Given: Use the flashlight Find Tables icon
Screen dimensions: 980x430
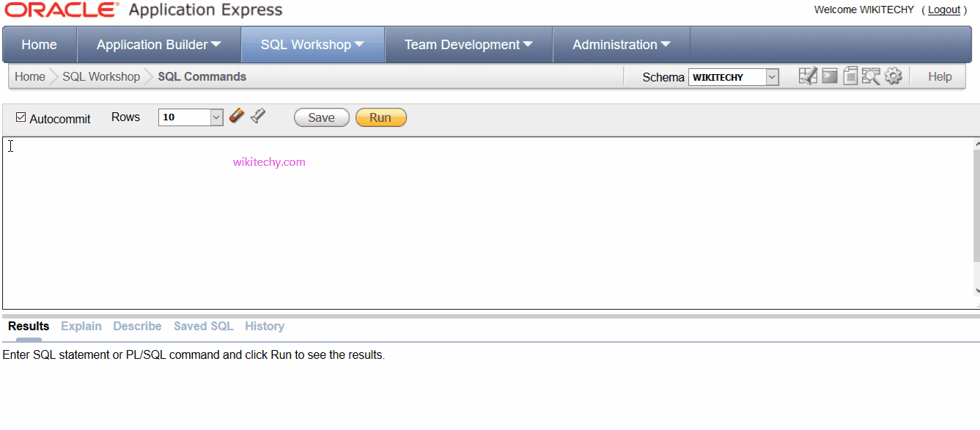Looking at the screenshot, I should point(257,115).
